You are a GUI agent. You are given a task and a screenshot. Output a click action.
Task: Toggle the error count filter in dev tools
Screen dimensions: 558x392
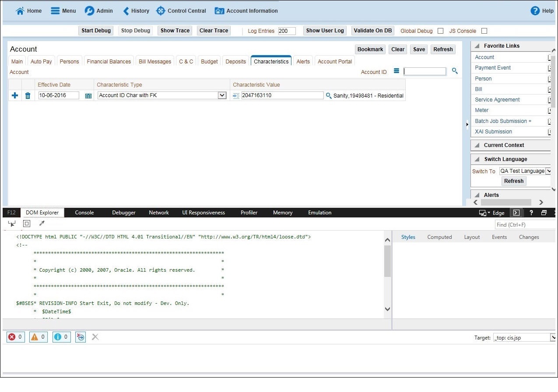coord(15,337)
